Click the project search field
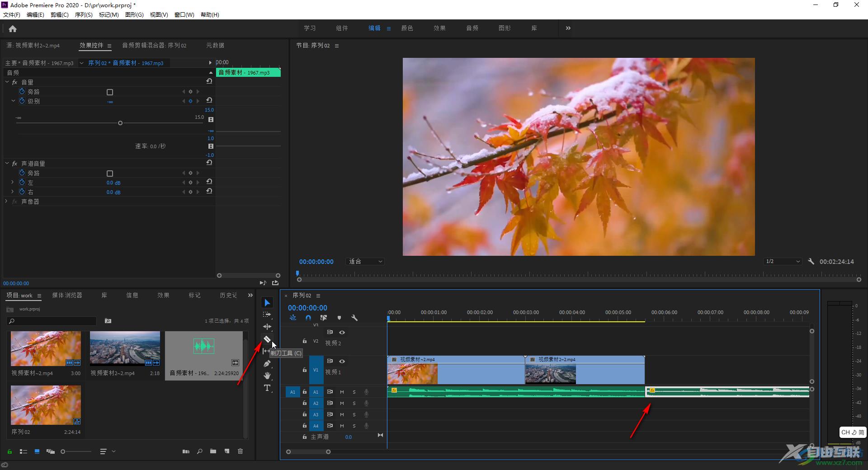Screen dimensions: 868x470 tap(52, 321)
